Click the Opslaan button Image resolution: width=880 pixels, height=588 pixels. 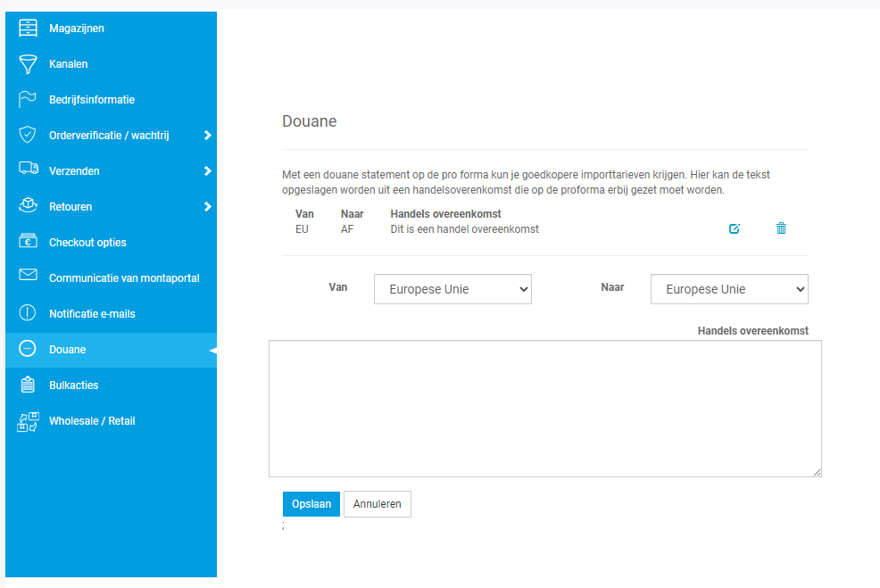[x=311, y=504]
